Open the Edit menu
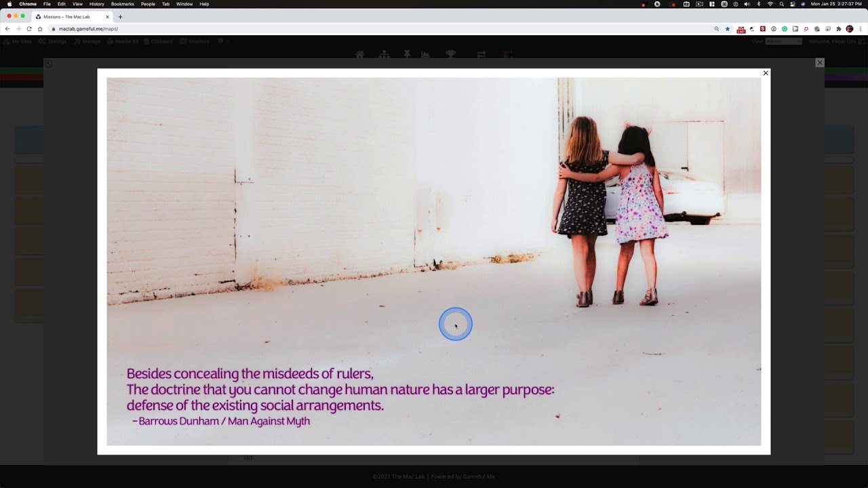The width and height of the screenshot is (868, 488). pyautogui.click(x=61, y=4)
